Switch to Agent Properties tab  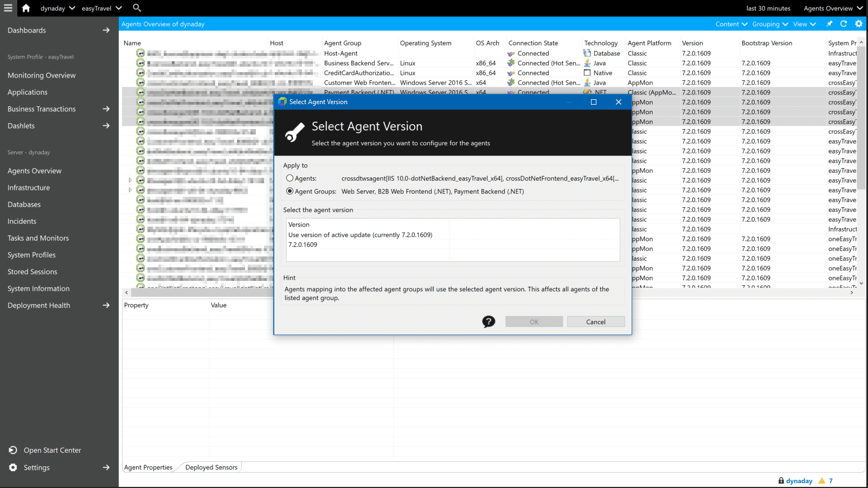(148, 467)
